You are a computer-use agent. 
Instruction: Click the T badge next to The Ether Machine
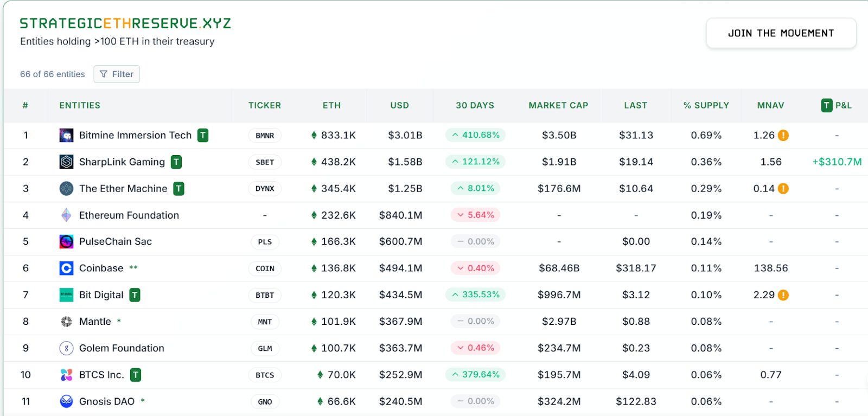point(178,188)
